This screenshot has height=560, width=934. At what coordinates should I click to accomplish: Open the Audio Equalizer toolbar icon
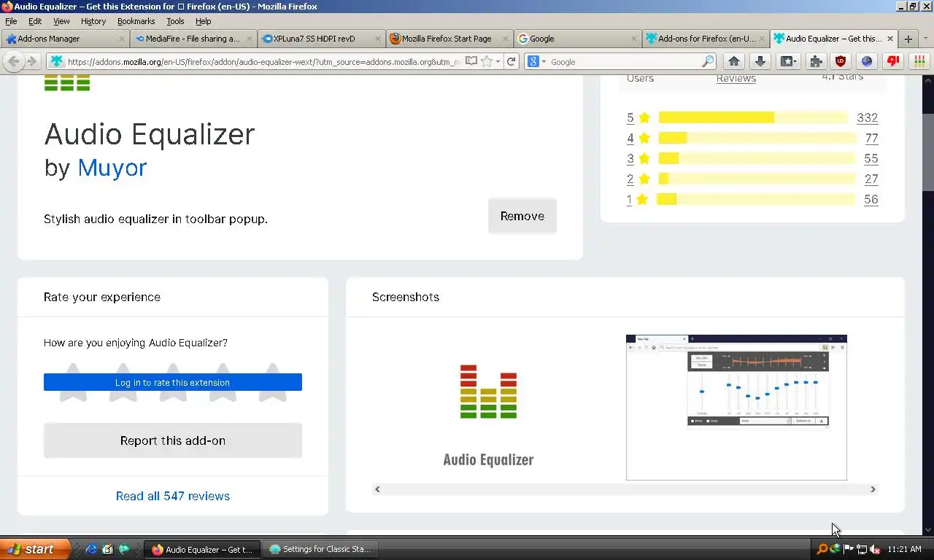point(919,62)
